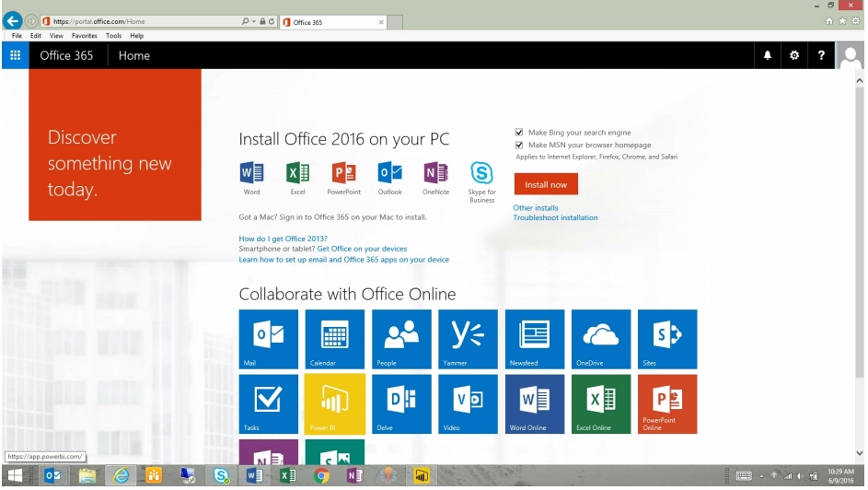Expand the address bar search dropdown arrow

click(252, 21)
